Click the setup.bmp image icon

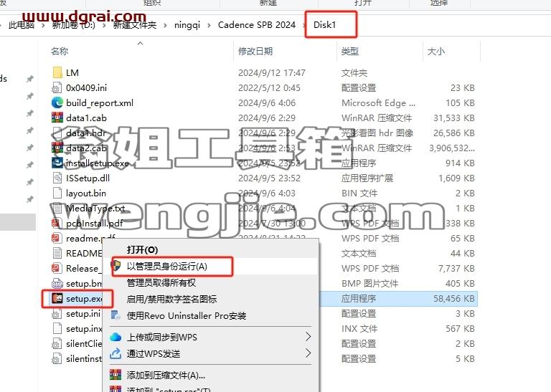(x=57, y=283)
